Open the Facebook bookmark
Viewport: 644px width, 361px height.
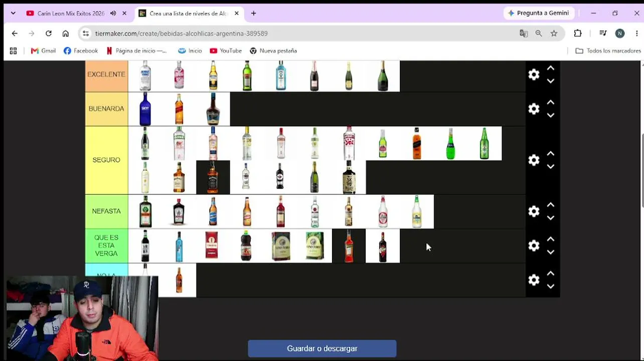[81, 51]
